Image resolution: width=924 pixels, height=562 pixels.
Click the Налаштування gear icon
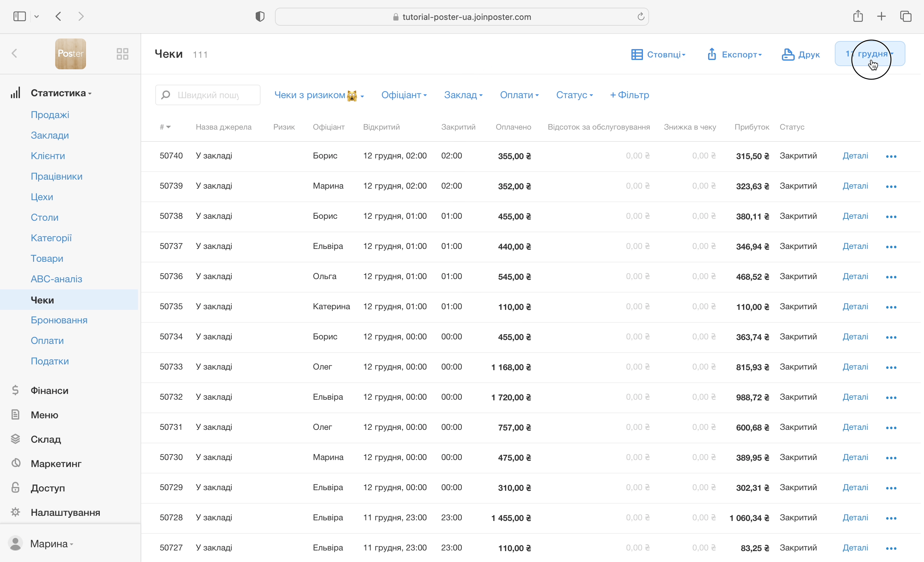[x=15, y=512]
